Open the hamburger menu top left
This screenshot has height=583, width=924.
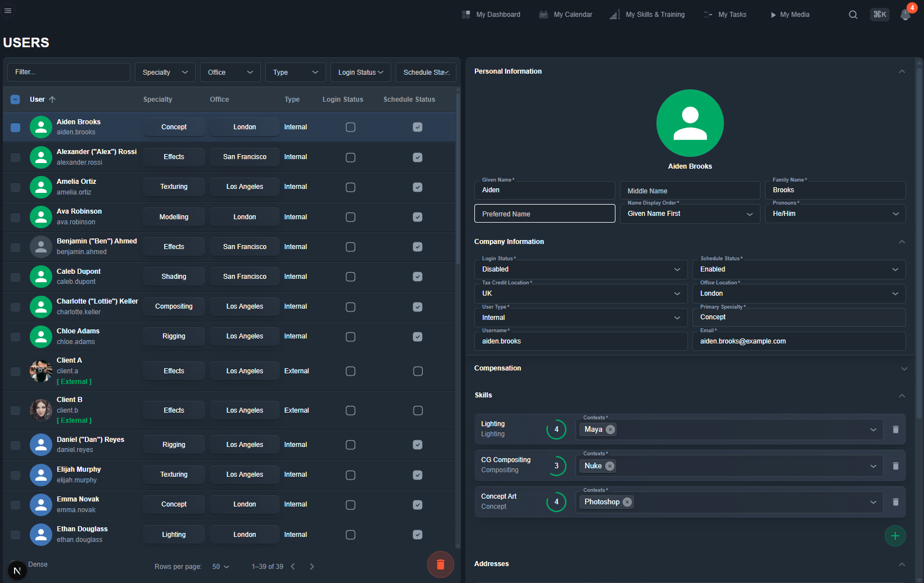8,10
